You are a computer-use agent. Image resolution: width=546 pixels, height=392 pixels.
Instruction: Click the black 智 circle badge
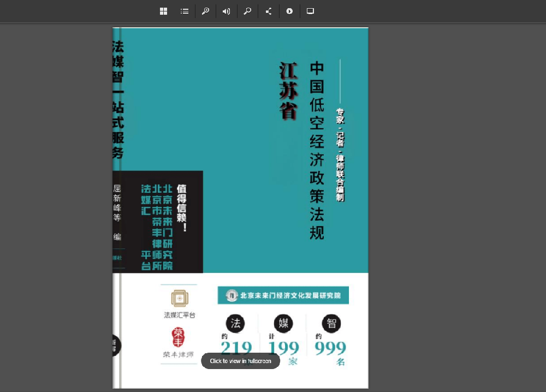331,323
